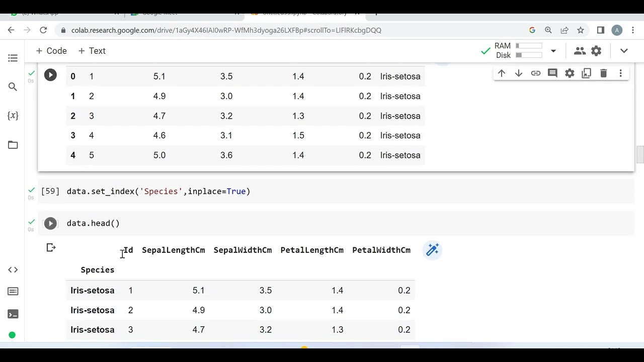Image resolution: width=644 pixels, height=362 pixels.
Task: Reload the browser page
Action: tap(43, 30)
